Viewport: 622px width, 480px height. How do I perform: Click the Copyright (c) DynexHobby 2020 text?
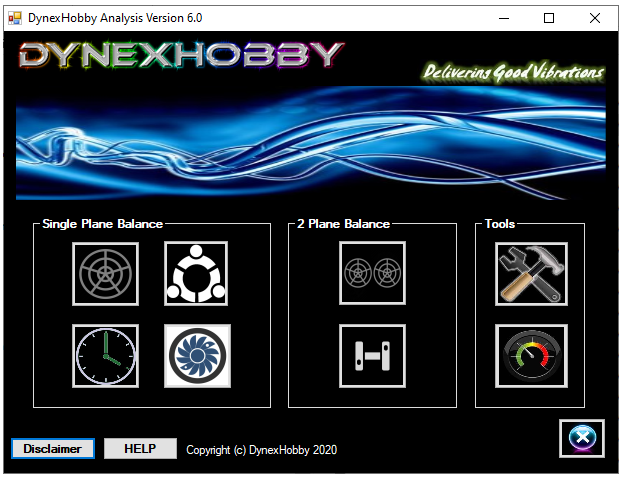click(261, 450)
